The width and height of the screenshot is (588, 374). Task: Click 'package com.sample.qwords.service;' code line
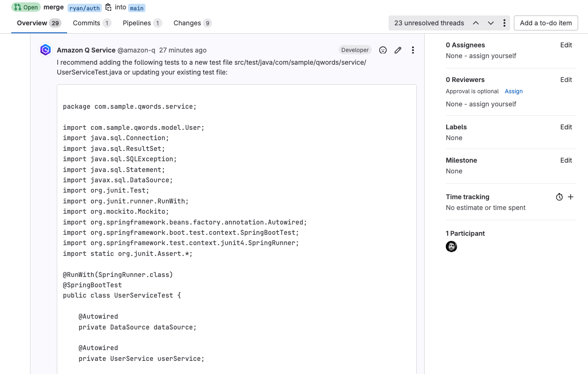click(x=130, y=106)
